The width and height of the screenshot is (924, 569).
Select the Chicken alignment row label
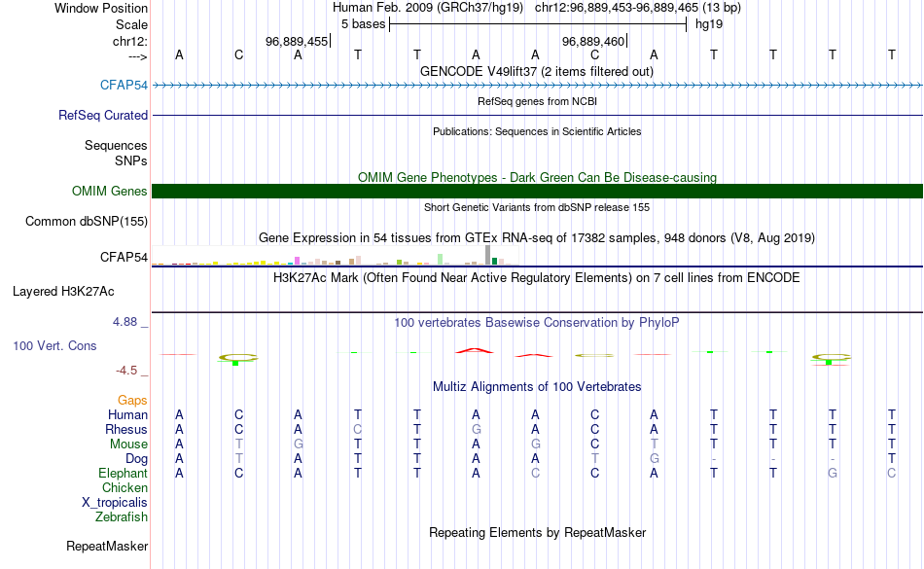click(x=124, y=487)
